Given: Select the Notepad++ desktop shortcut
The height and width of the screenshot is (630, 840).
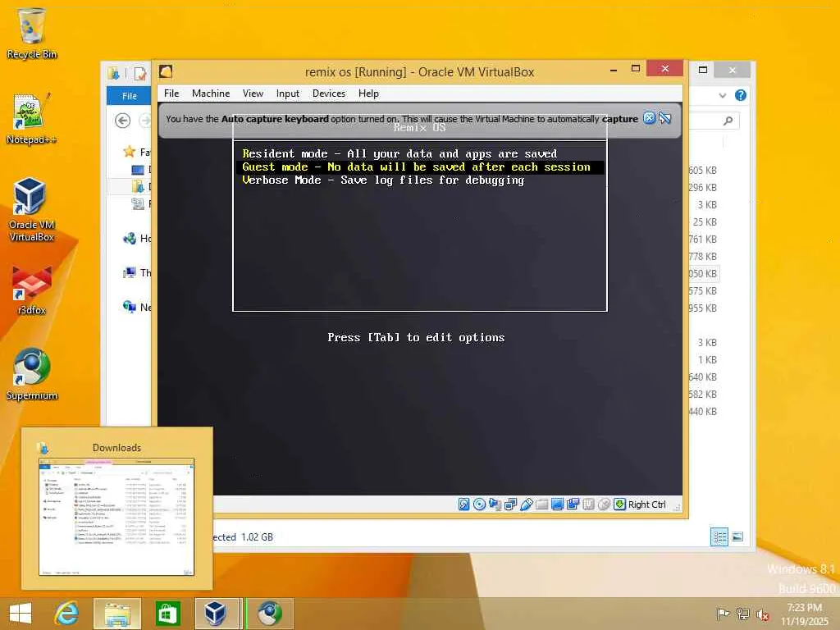Looking at the screenshot, I should click(x=32, y=118).
